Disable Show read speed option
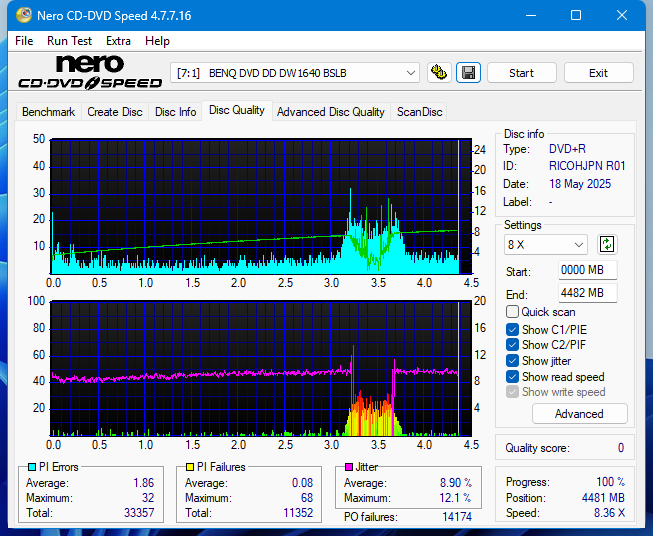Screen dimensions: 653x536 513,377
